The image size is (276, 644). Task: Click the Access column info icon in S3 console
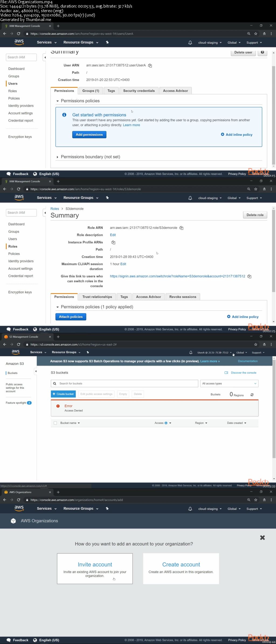[166, 423]
